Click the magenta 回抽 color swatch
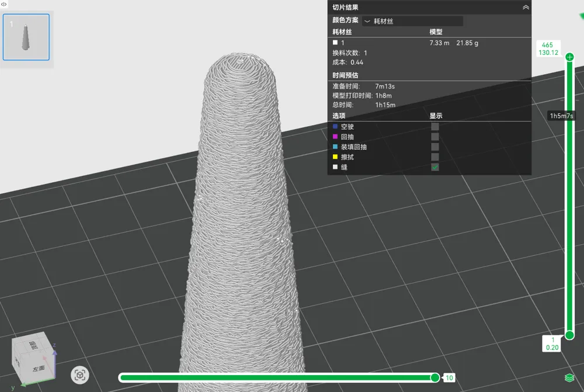This screenshot has width=584, height=392. pyautogui.click(x=335, y=136)
